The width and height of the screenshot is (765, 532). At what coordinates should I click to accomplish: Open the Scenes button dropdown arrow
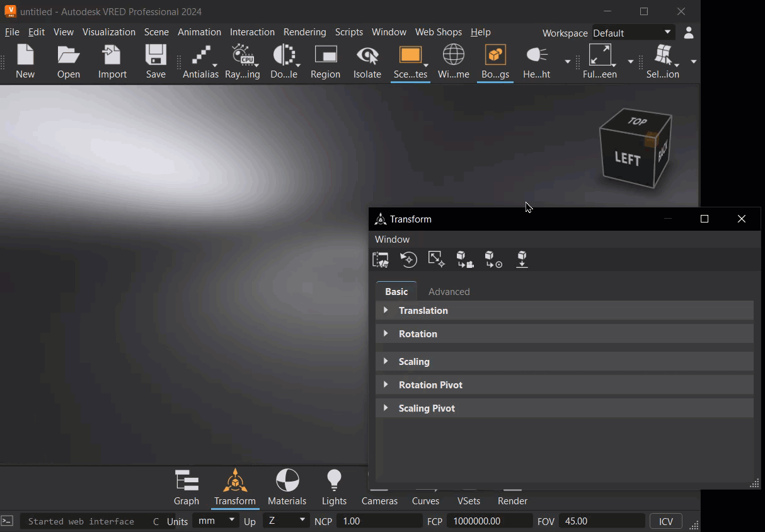tap(426, 65)
